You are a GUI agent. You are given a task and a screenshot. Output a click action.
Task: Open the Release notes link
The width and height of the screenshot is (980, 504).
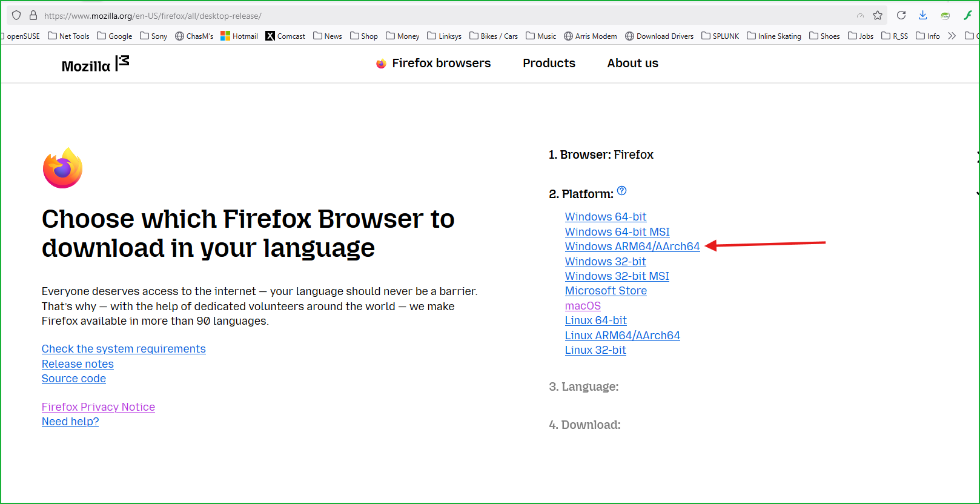tap(78, 364)
